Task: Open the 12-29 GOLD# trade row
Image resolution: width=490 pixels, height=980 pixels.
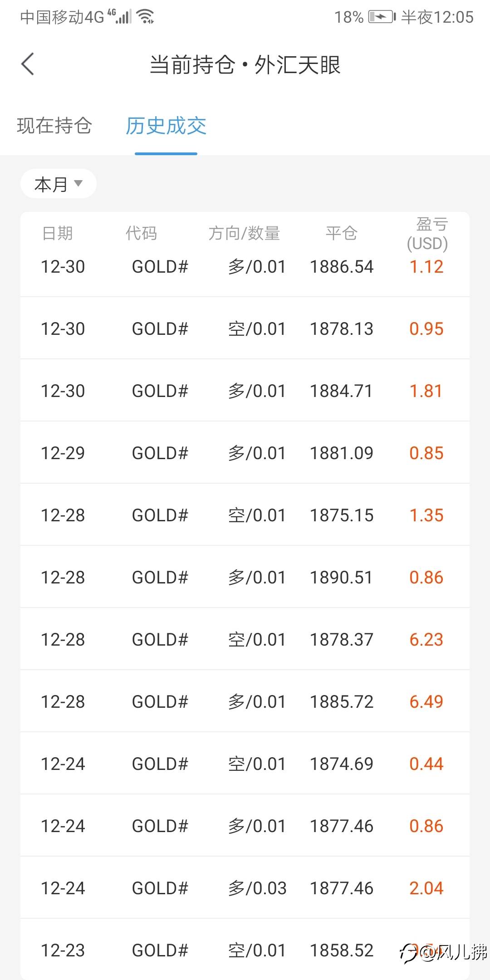Action: coord(245,453)
